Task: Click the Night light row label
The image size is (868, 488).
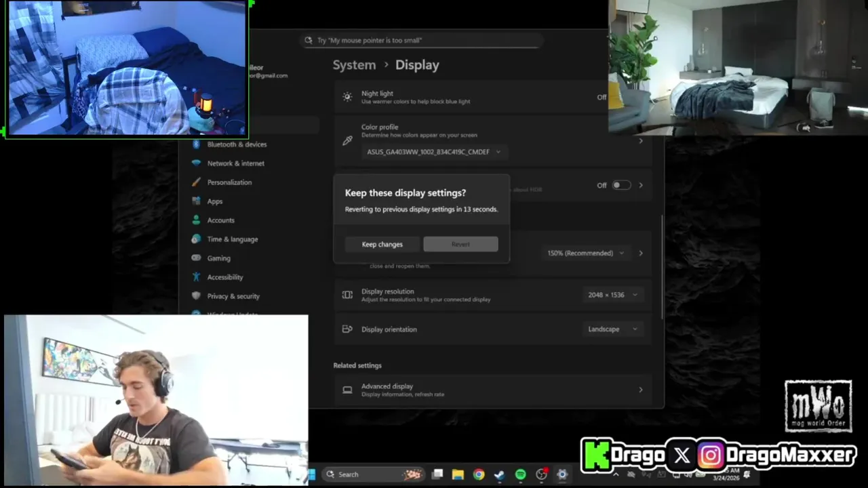Action: pyautogui.click(x=377, y=94)
